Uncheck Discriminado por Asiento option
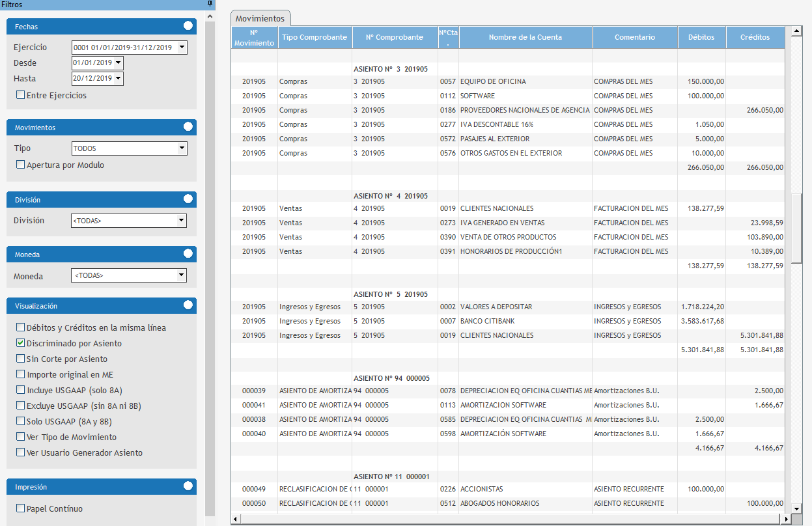Image resolution: width=812 pixels, height=526 pixels. [x=21, y=343]
